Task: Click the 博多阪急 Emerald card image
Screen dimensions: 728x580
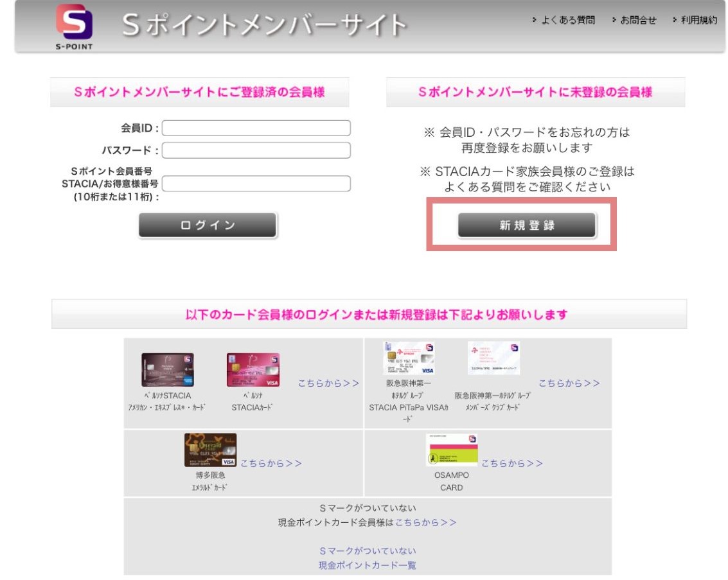Action: coord(210,450)
